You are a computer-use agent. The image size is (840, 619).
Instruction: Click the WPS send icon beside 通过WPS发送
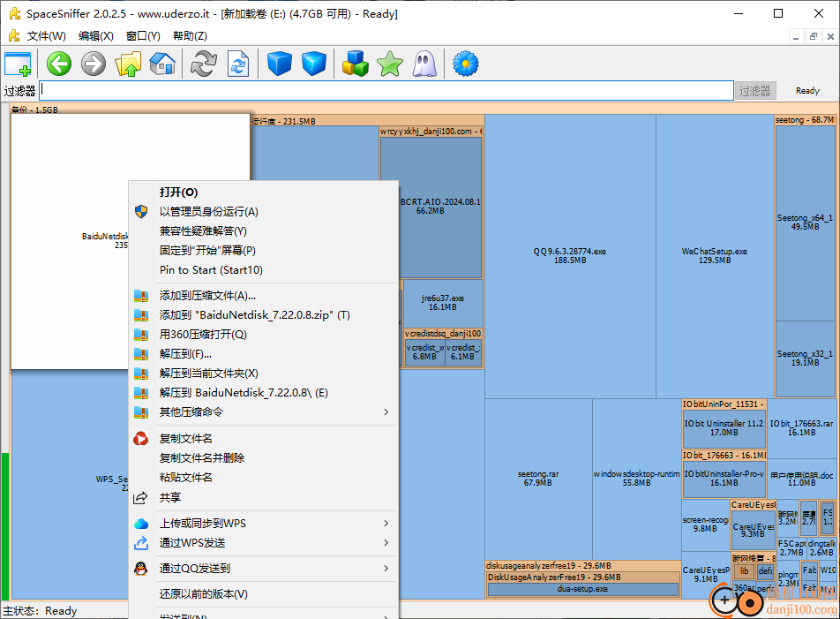pyautogui.click(x=141, y=543)
